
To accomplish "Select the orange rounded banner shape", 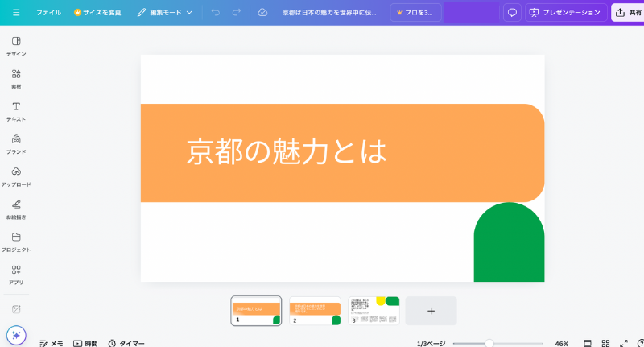I will [x=343, y=153].
